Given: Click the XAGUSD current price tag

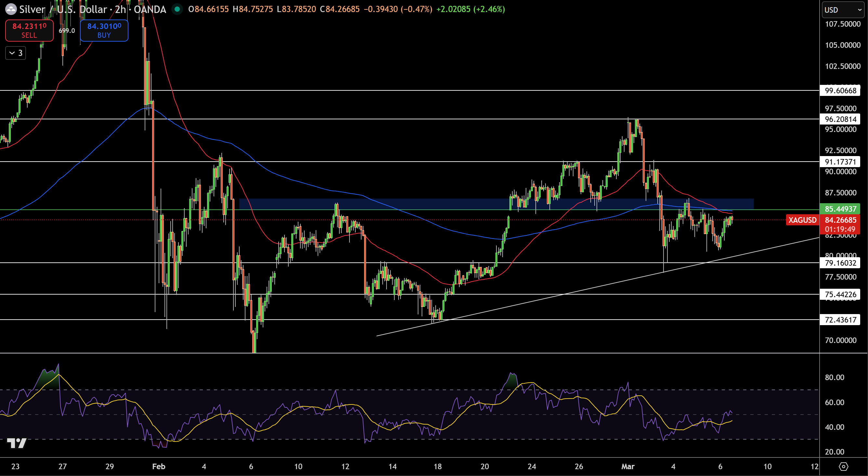Looking at the screenshot, I should (802, 220).
